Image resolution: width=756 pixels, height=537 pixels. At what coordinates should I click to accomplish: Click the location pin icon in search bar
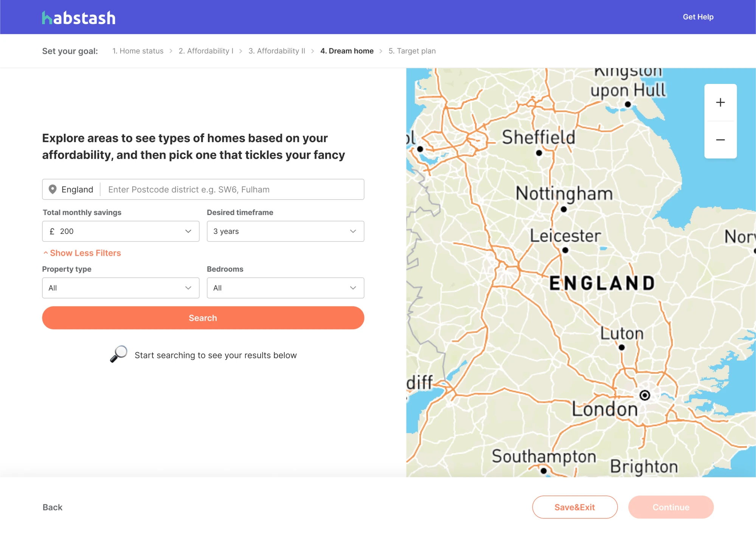click(x=53, y=189)
